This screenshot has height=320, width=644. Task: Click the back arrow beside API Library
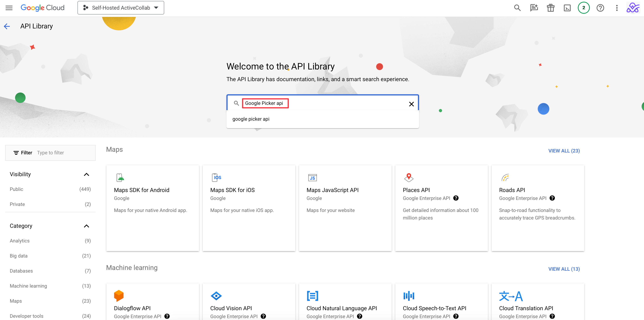coord(7,26)
